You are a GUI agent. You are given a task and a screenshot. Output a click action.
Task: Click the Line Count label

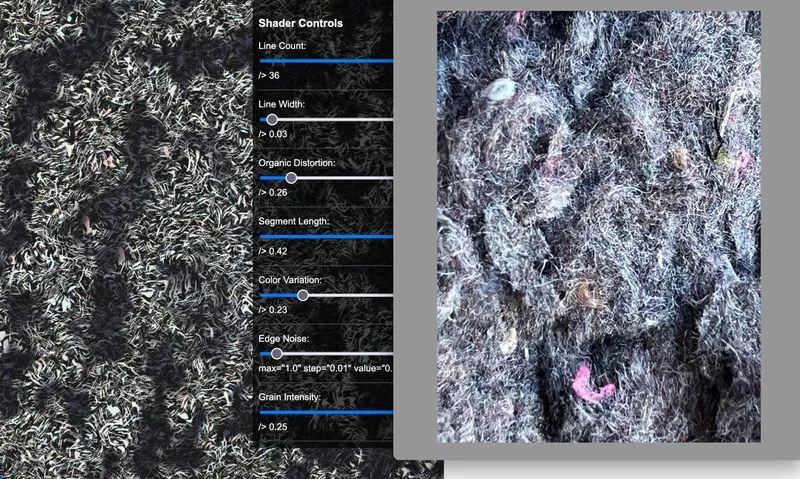pos(282,46)
